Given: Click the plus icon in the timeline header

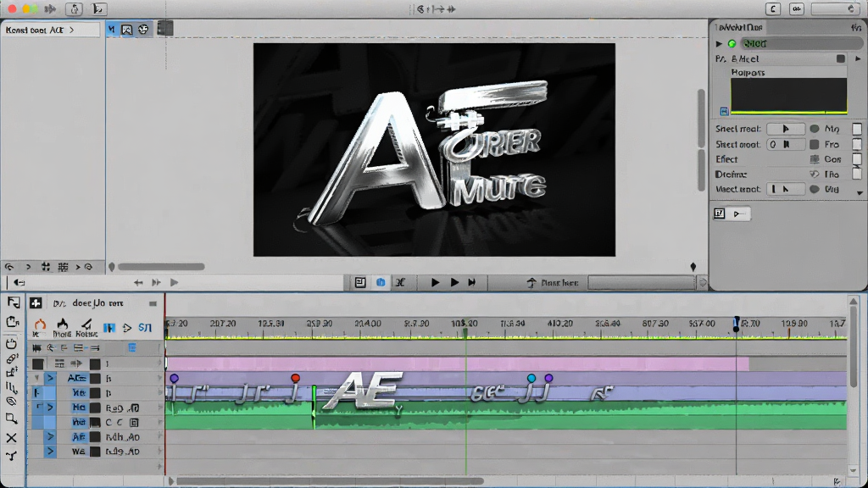Looking at the screenshot, I should 36,303.
